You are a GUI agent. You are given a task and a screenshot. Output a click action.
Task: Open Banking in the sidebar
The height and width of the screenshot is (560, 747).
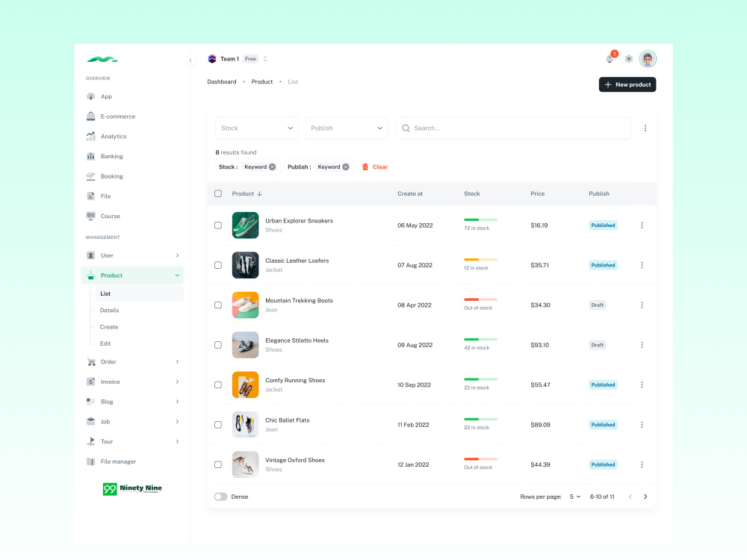coord(132,157)
